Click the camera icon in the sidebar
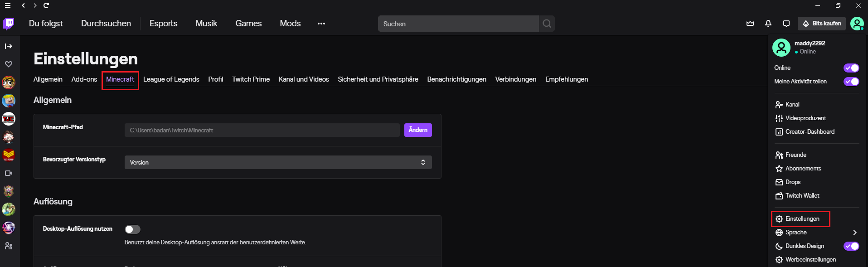 (9, 173)
